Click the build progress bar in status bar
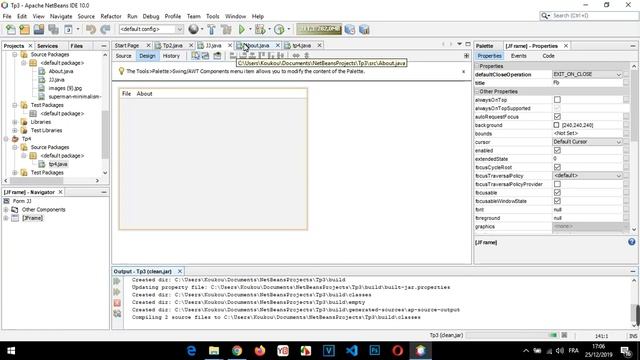 click(512, 336)
